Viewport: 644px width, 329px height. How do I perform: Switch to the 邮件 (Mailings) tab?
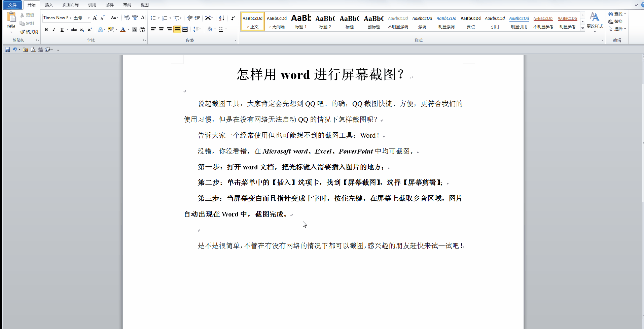click(110, 5)
